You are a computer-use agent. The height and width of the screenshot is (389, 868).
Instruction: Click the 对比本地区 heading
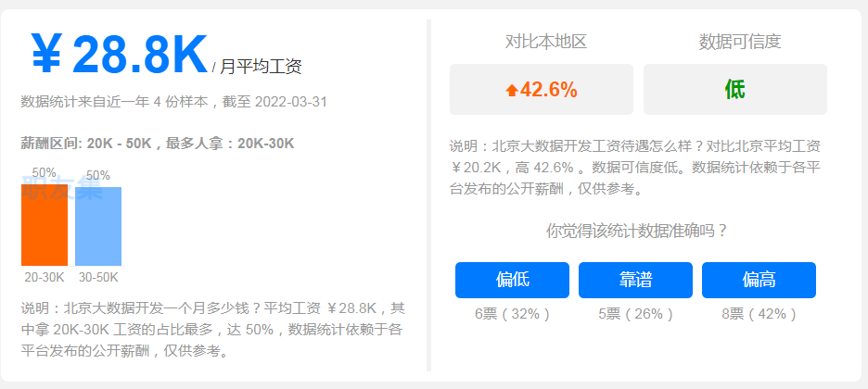546,42
